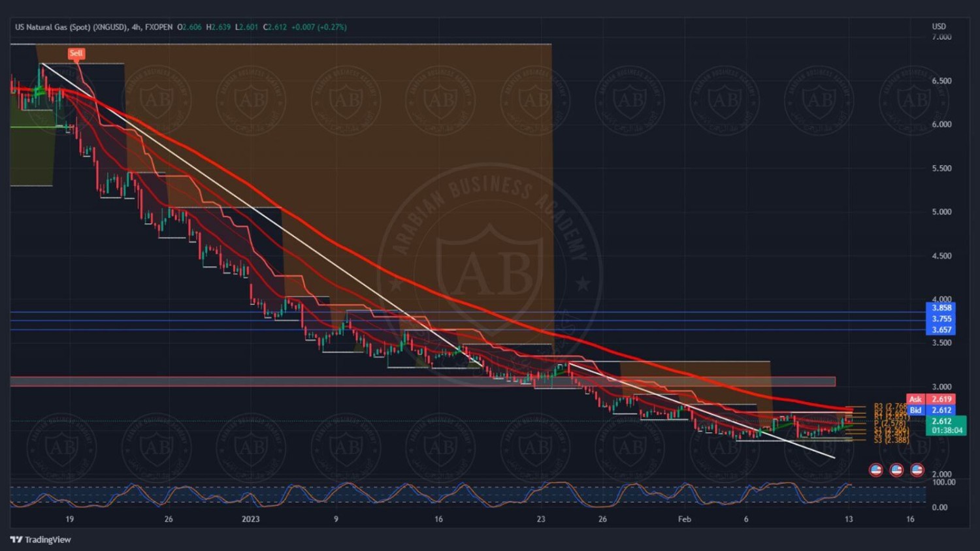Click the 7.000 price axis label
The image size is (980, 551).
941,37
